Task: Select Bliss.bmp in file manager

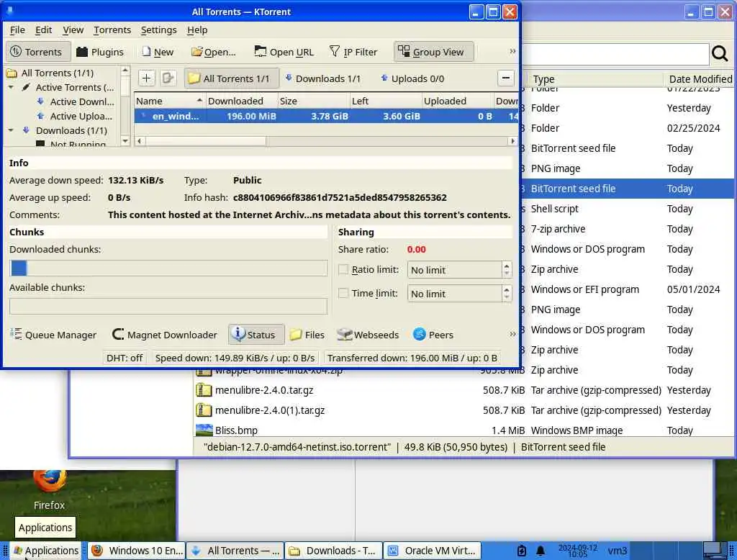Action: (236, 430)
